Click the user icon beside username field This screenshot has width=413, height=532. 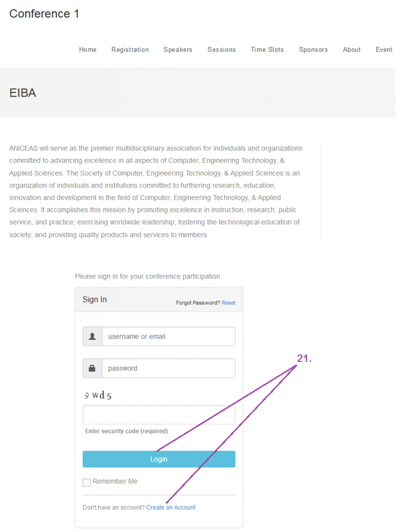(92, 336)
